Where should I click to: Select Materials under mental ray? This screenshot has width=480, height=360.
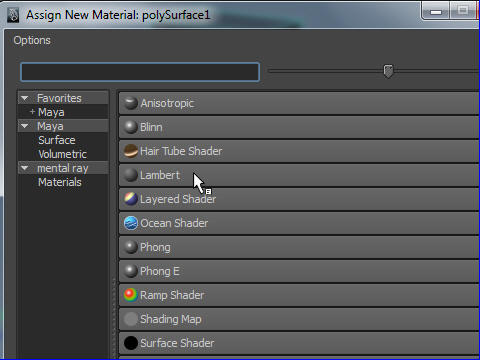coord(60,182)
